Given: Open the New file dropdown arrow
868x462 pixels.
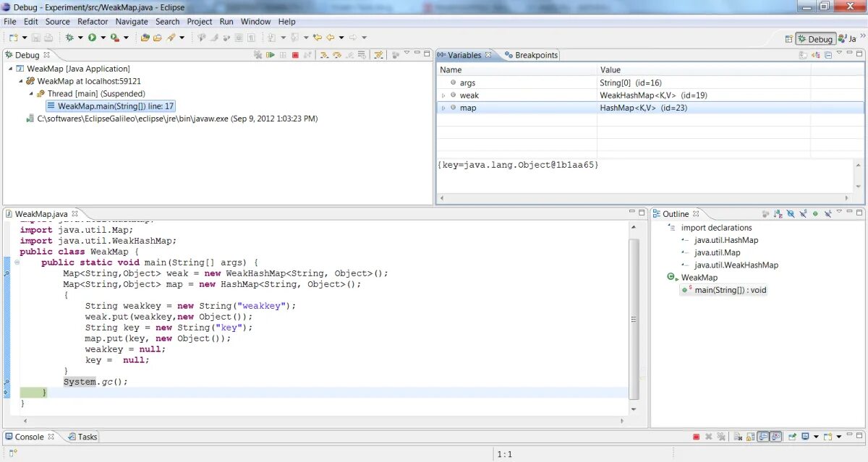Looking at the screenshot, I should [x=25, y=37].
